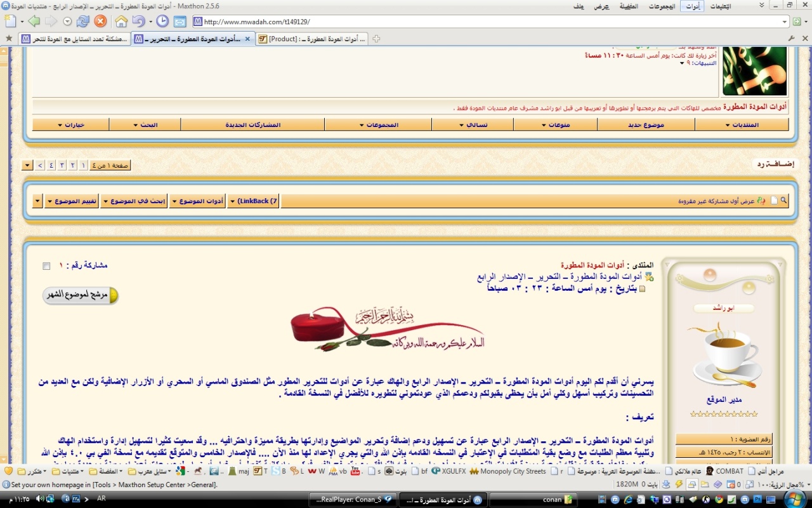This screenshot has height=508, width=812.
Task: Click the undo closed tab icon
Action: (138, 22)
